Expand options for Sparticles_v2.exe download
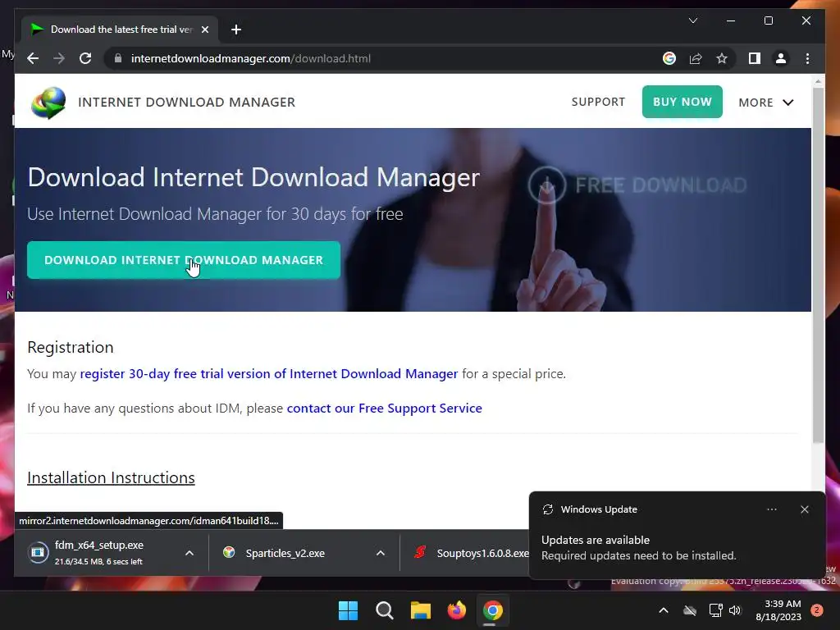The height and width of the screenshot is (630, 840). coord(381,553)
